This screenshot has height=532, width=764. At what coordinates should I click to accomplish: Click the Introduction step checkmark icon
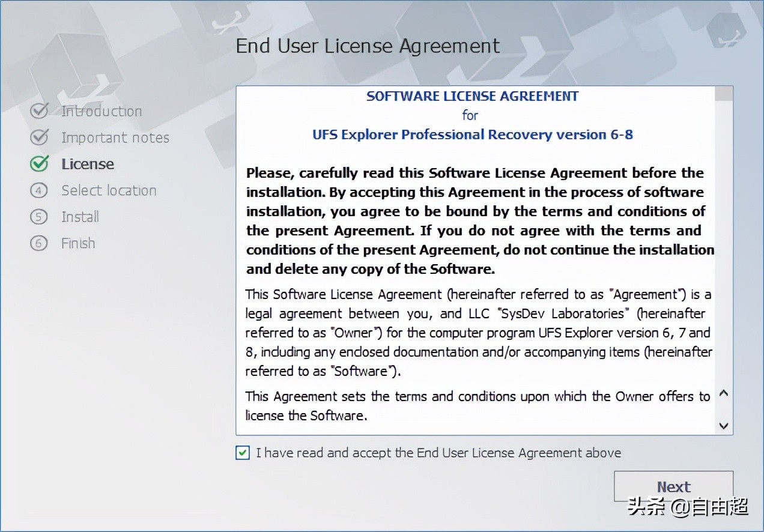point(39,111)
